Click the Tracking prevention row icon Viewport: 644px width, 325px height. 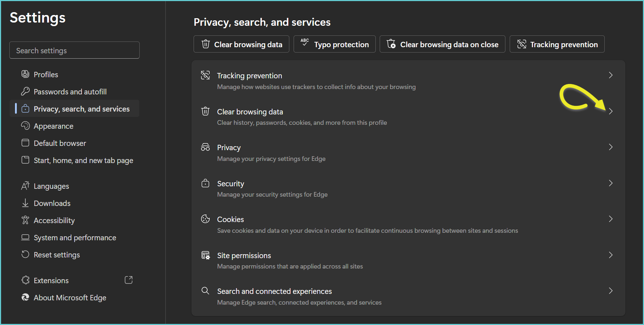[205, 75]
